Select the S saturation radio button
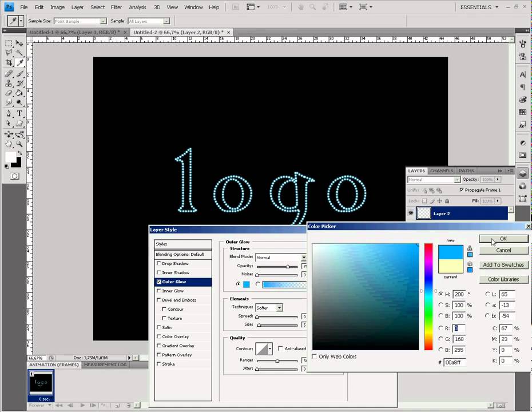 [x=440, y=305]
